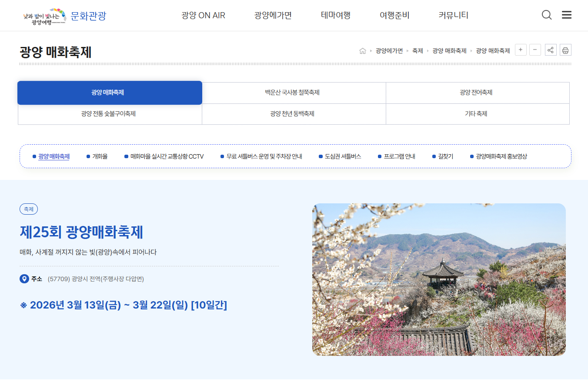The height and width of the screenshot is (385, 588).
Task: Open the search magnifier icon
Action: (547, 14)
